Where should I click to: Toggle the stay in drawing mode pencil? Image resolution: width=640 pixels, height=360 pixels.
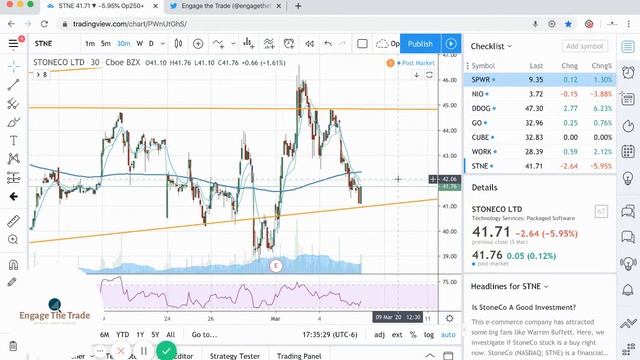(13, 282)
